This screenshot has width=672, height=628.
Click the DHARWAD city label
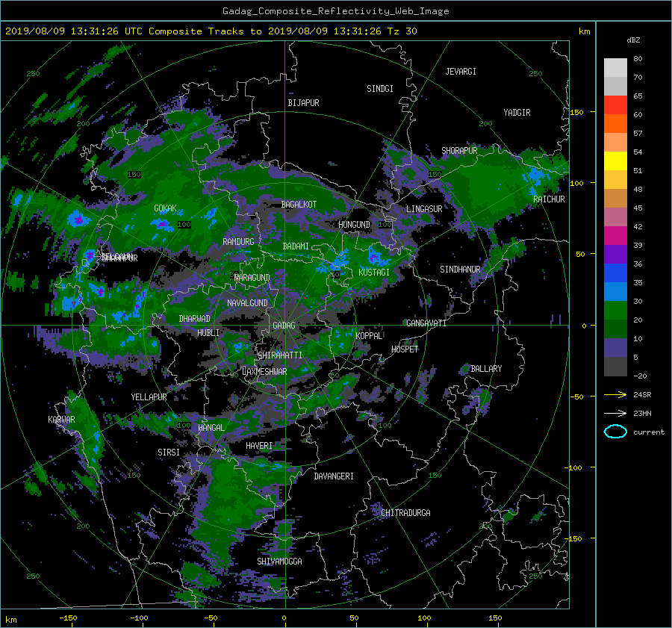[x=195, y=319]
